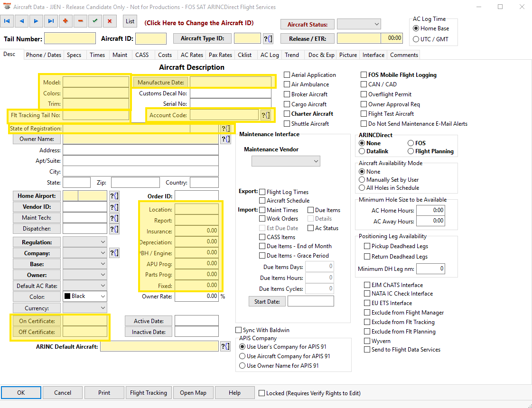Jump to the last record icon
Image resolution: width=532 pixels, height=408 pixels.
tap(50, 21)
